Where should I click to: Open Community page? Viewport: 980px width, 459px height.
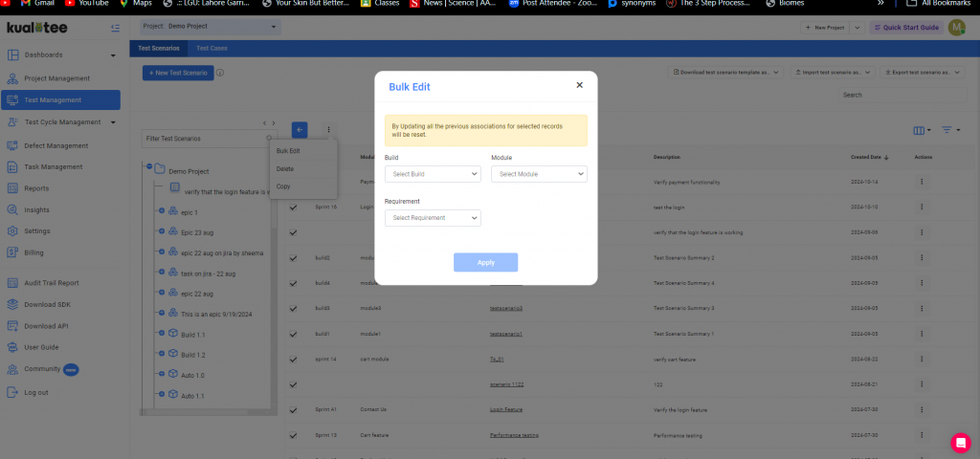coord(42,369)
